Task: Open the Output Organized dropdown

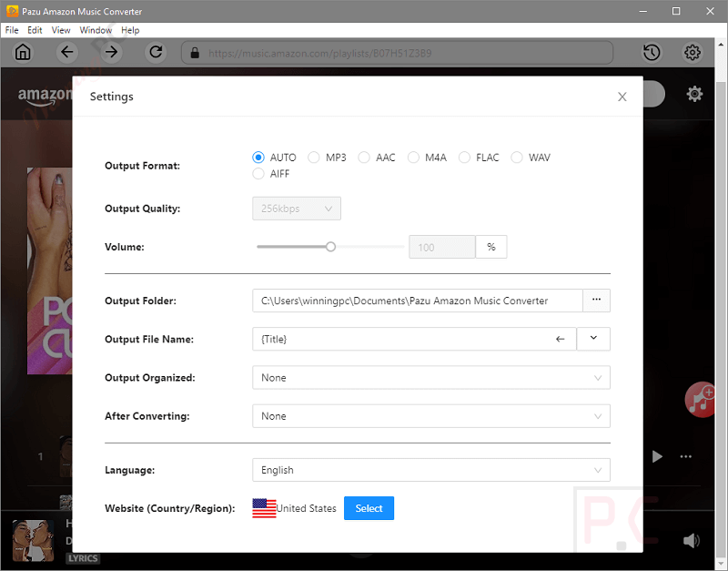Action: click(431, 378)
